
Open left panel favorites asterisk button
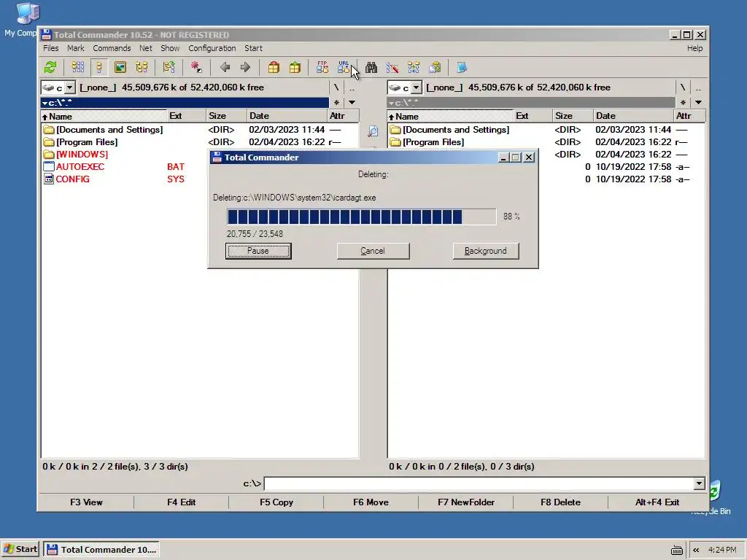pos(336,102)
